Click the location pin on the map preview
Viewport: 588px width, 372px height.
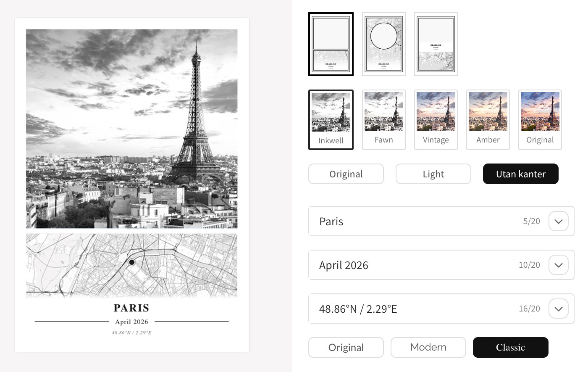[x=132, y=262]
